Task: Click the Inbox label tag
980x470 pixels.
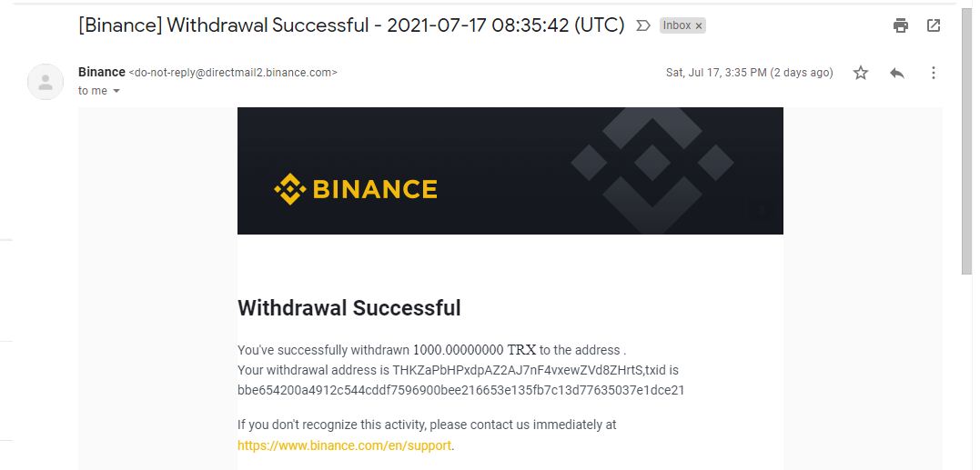Action: (676, 25)
